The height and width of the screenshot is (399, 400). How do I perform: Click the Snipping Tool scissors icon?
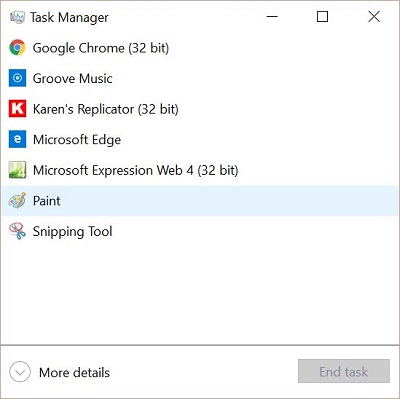17,231
